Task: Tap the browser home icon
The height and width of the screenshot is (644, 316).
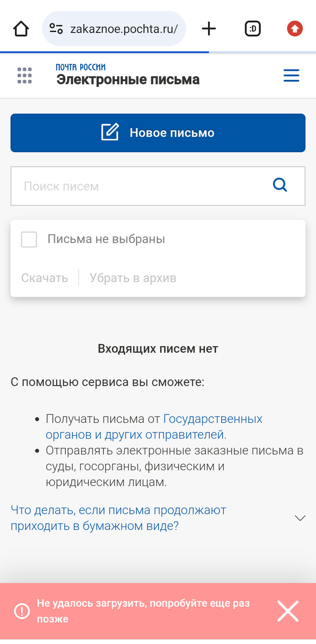Action: coord(21,30)
